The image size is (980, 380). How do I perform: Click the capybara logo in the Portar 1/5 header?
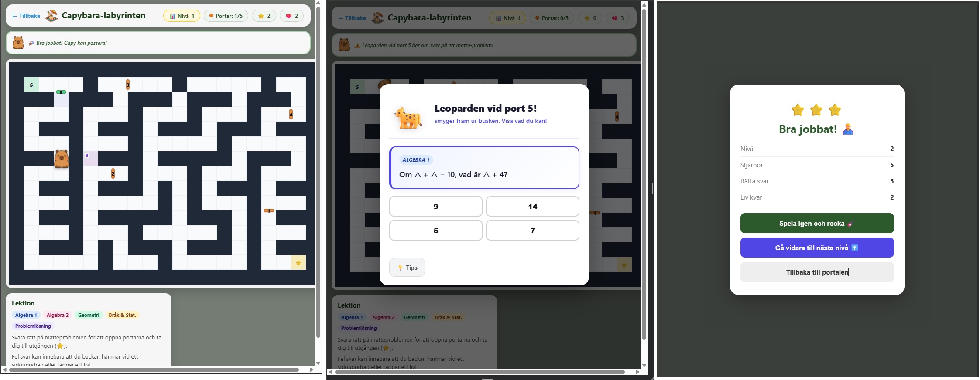[51, 16]
